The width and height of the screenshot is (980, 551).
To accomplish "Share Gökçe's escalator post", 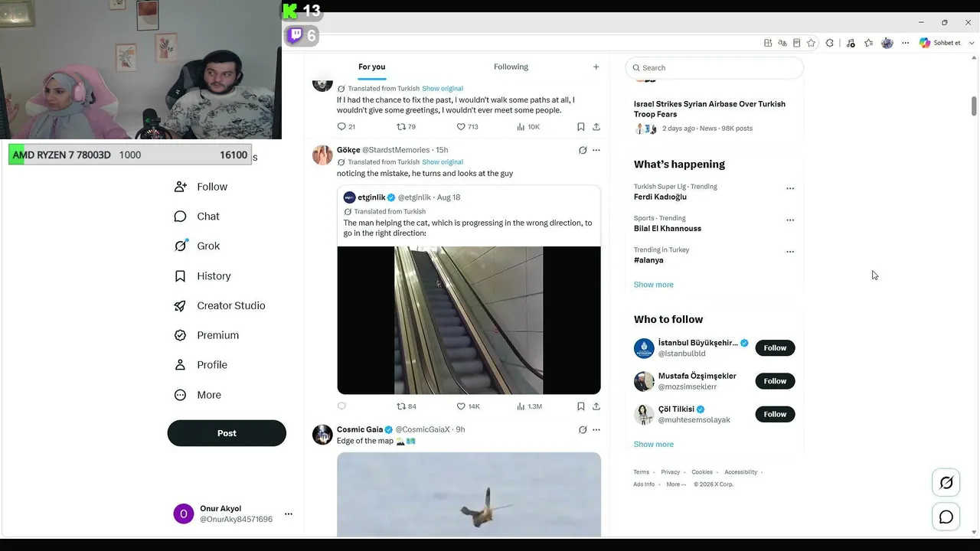I will point(596,406).
